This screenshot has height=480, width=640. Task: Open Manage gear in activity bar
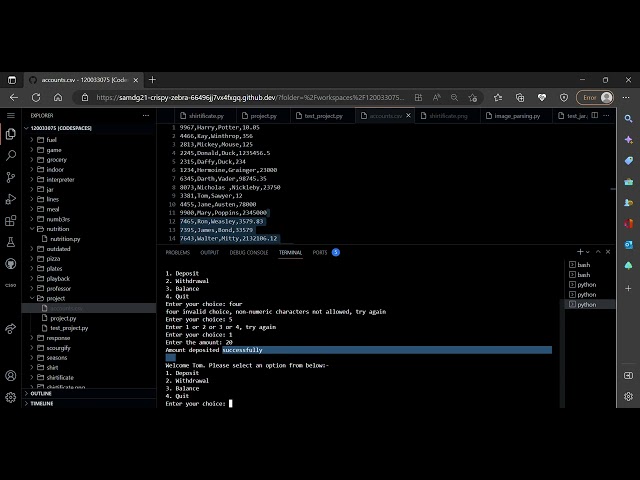click(11, 397)
